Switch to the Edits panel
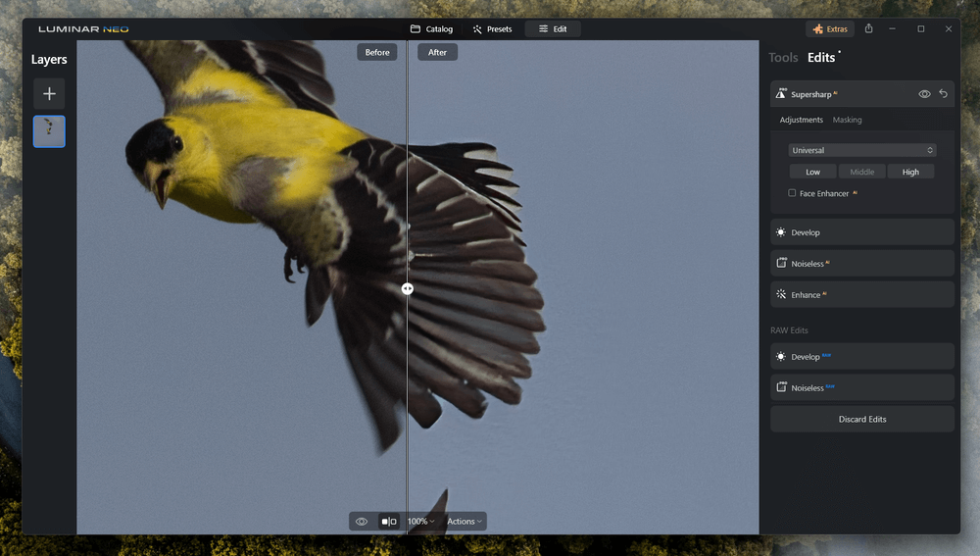The height and width of the screenshot is (556, 980). point(821,58)
